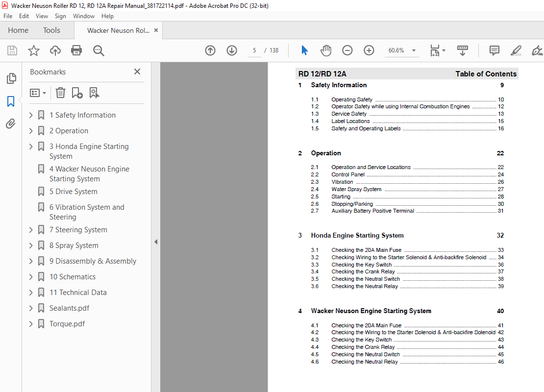Toggle the Bookmarks panel icon
This screenshot has width=544, height=392.
(11, 101)
